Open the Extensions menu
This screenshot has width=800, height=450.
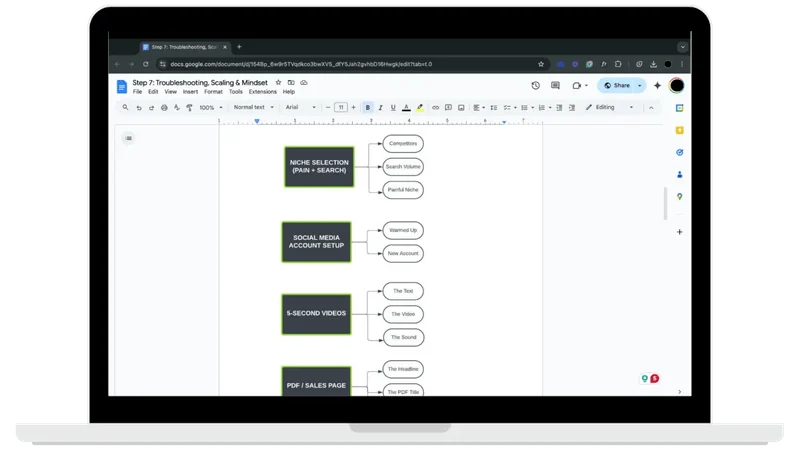[x=263, y=92]
